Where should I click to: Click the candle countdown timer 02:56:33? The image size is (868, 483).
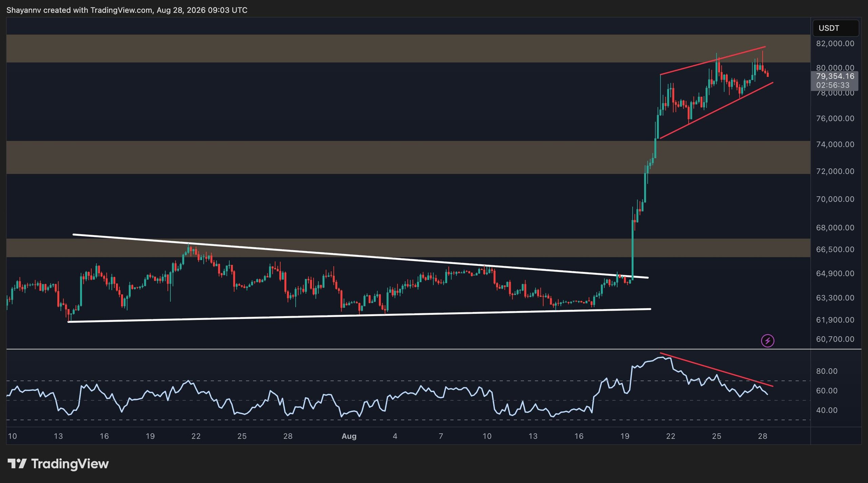[833, 85]
